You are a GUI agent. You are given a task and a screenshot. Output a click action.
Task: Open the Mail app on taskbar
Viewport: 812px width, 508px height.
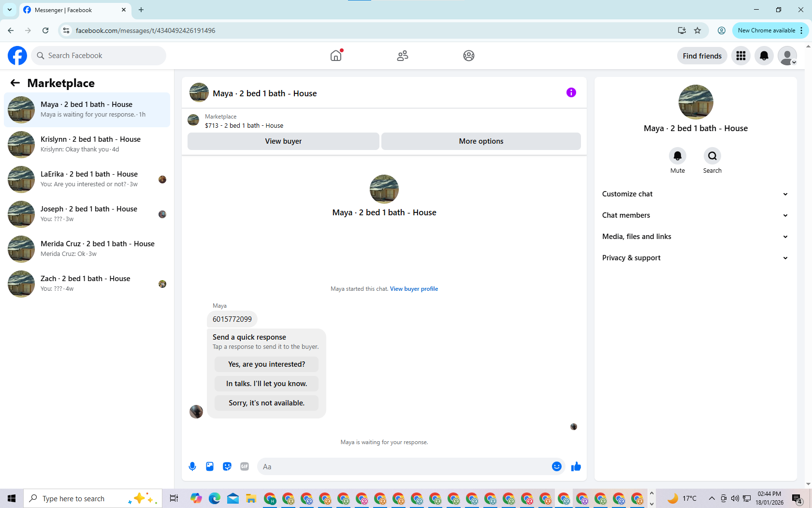(233, 498)
